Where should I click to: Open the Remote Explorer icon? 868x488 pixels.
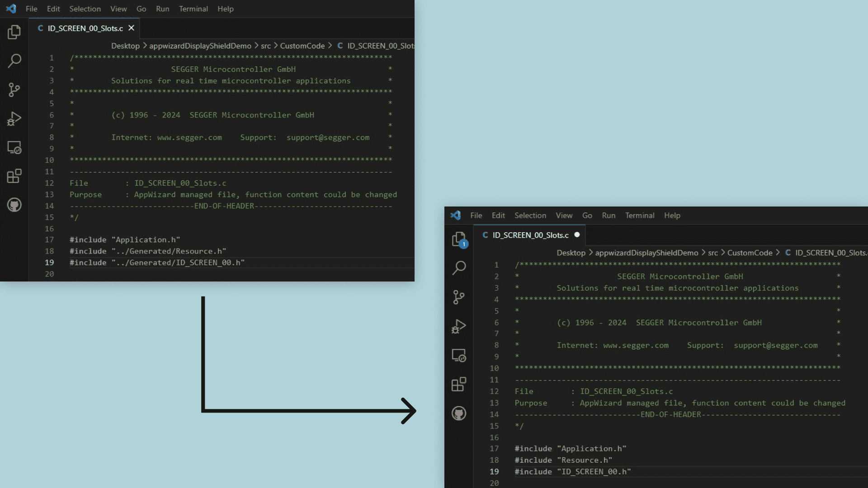coord(15,147)
